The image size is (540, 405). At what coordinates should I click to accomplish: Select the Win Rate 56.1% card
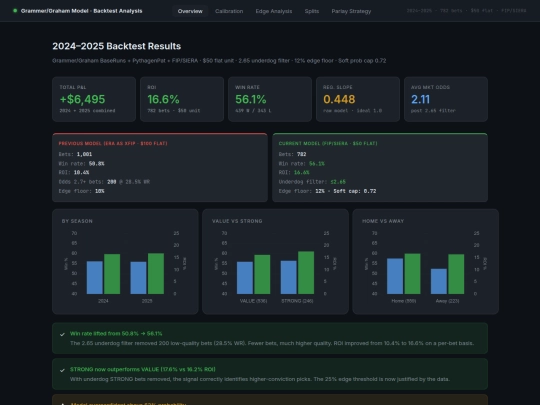[270, 99]
